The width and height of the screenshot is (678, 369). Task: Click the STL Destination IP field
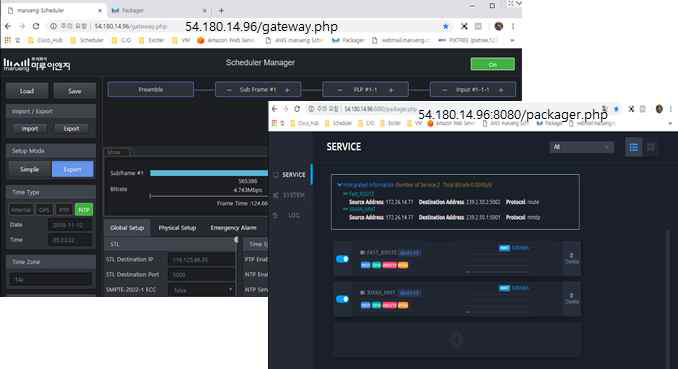[x=202, y=260]
